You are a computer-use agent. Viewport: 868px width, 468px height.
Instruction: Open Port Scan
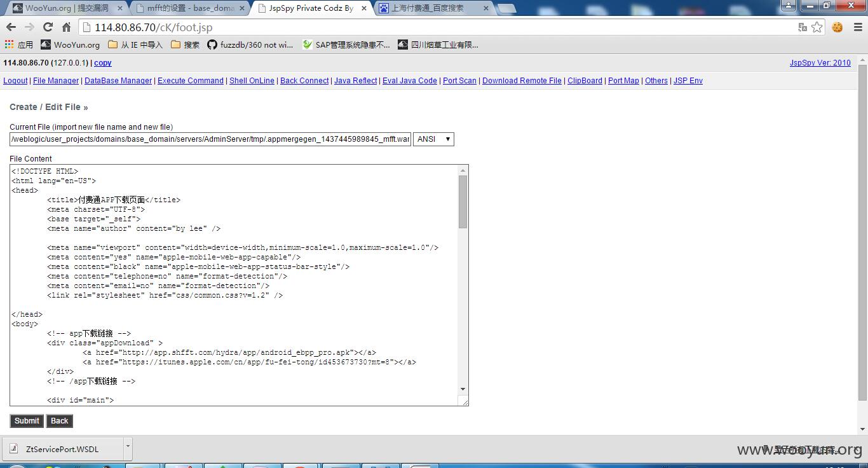(x=459, y=81)
